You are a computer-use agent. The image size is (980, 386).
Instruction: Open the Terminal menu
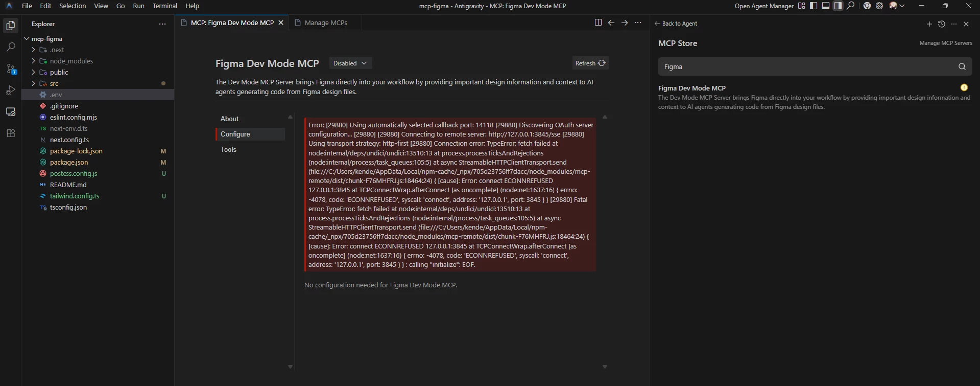[165, 6]
